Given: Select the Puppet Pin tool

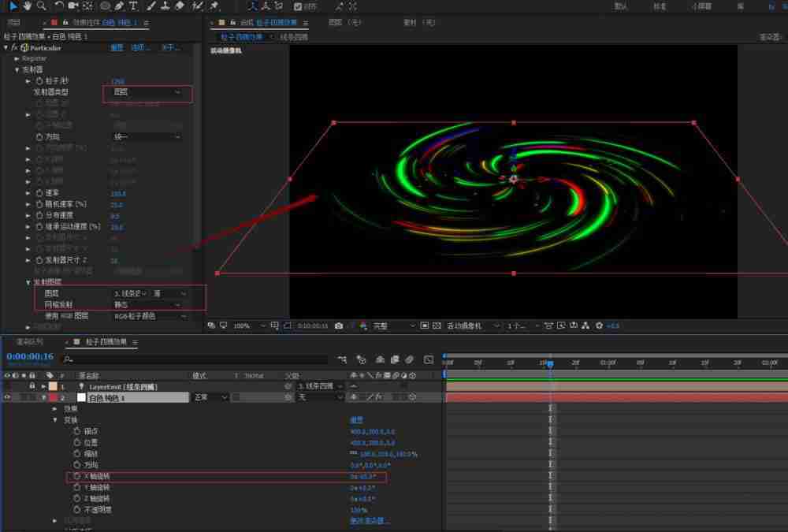Looking at the screenshot, I should coord(214,6).
